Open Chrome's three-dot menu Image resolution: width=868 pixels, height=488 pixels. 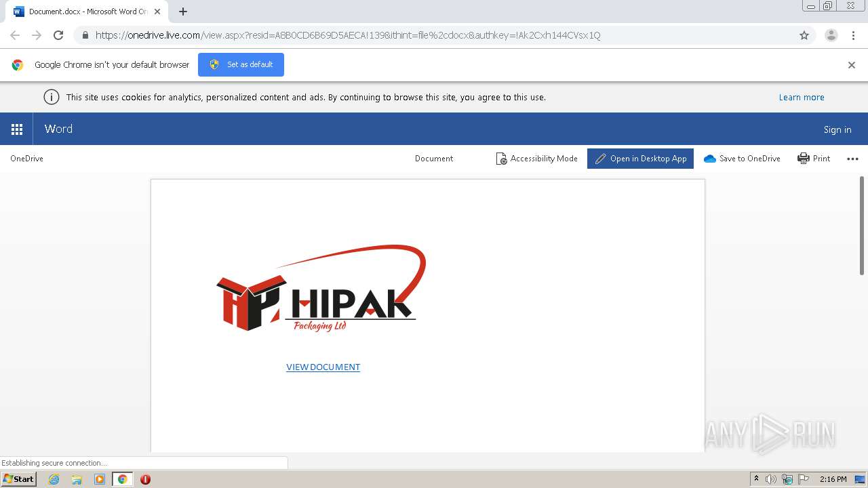click(854, 35)
